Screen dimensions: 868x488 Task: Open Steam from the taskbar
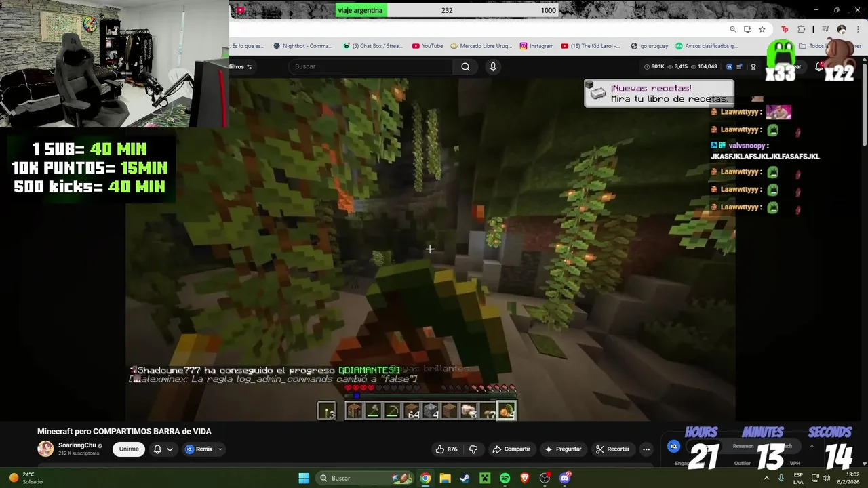pos(465,478)
